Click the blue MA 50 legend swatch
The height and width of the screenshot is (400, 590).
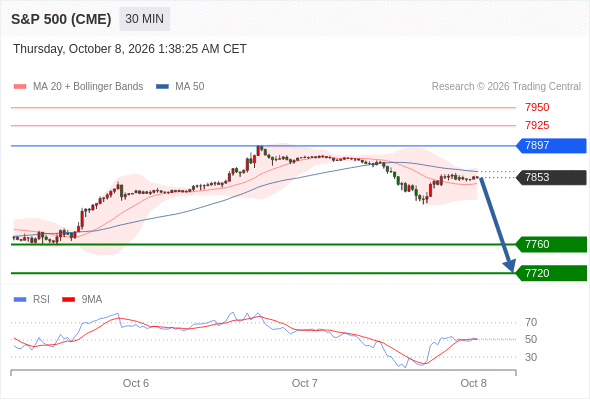tap(162, 87)
